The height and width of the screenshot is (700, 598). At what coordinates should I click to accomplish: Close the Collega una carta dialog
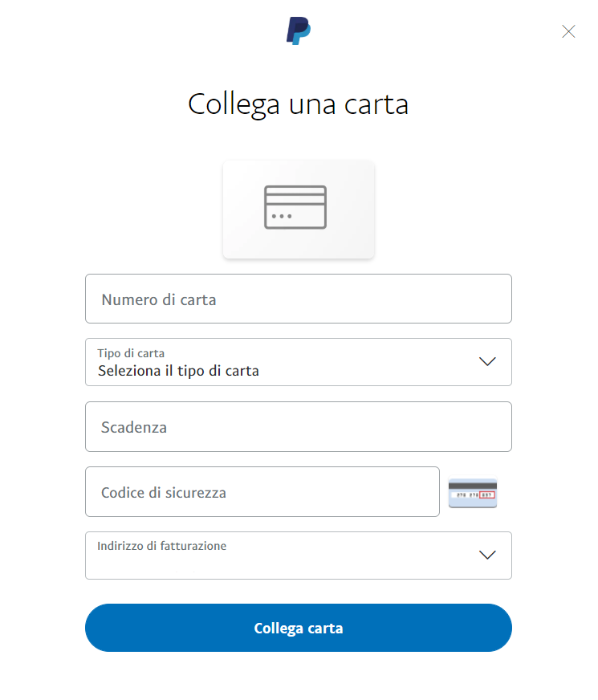tap(568, 31)
